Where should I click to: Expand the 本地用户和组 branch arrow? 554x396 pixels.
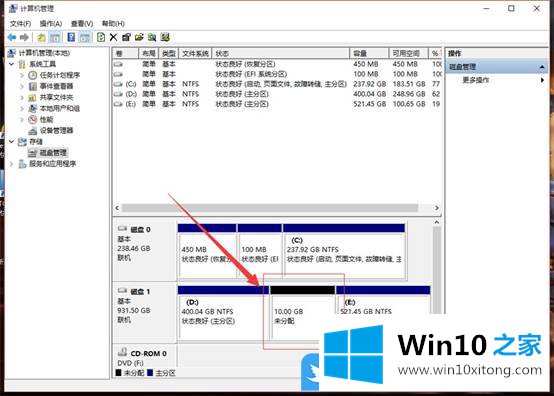pos(22,108)
